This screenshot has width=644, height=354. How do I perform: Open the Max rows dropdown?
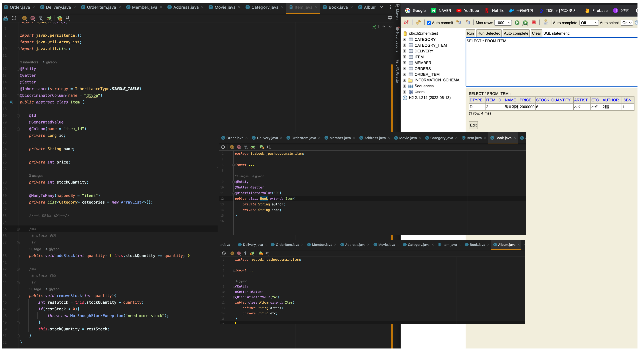[503, 23]
